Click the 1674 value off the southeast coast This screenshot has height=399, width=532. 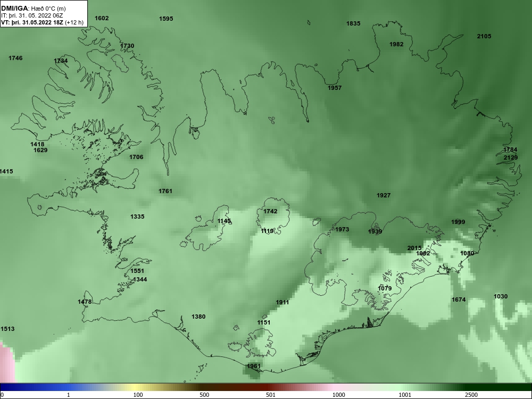(459, 299)
